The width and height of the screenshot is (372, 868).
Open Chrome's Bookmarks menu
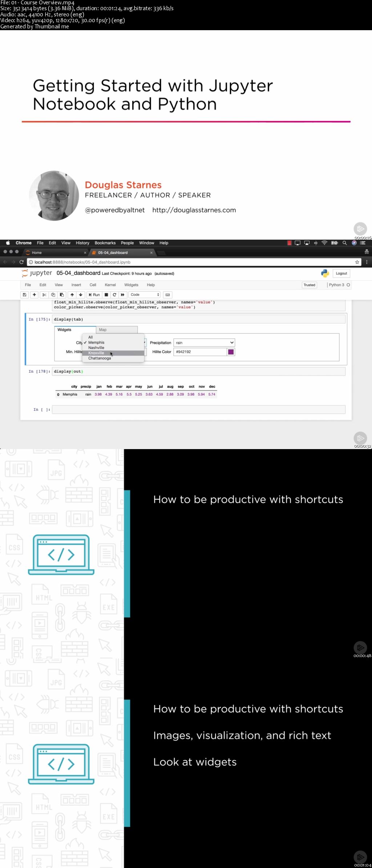(x=105, y=243)
